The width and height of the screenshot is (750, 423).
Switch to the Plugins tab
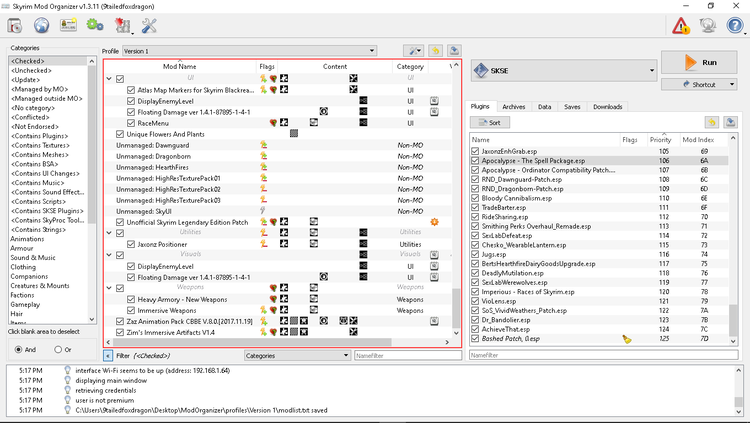480,106
